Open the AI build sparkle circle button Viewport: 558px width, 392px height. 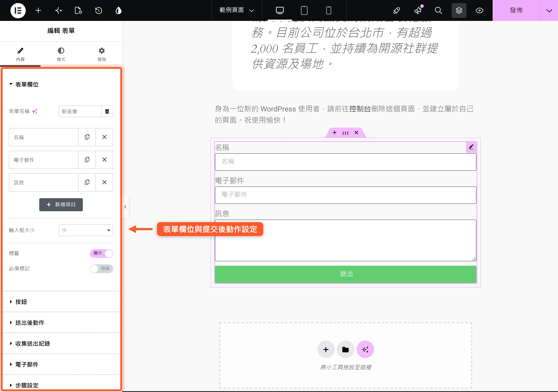point(365,350)
